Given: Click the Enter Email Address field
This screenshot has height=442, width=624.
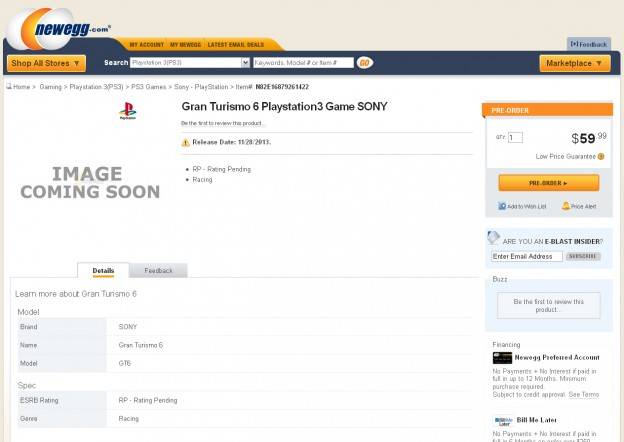Looking at the screenshot, I should point(526,256).
